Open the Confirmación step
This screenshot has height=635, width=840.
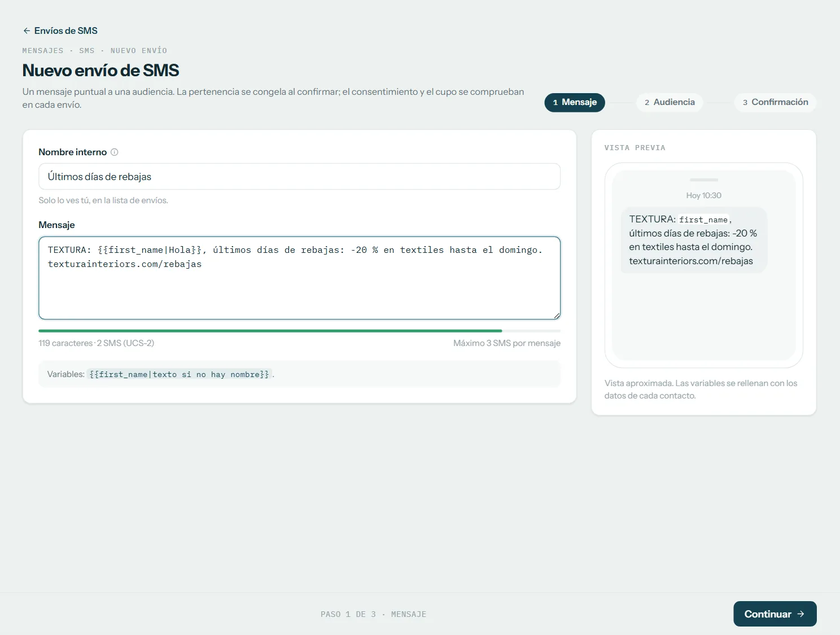[x=776, y=102]
